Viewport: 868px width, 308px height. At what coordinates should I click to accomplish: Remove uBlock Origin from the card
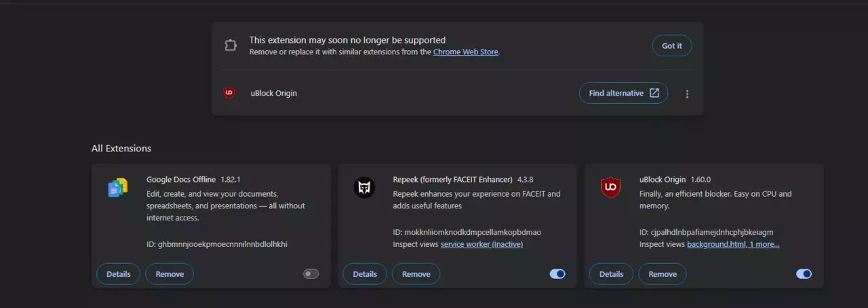[x=663, y=274]
